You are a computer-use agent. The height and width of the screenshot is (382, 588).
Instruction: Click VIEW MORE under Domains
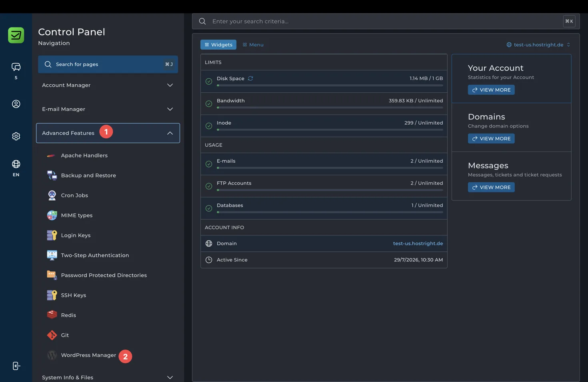tap(491, 139)
